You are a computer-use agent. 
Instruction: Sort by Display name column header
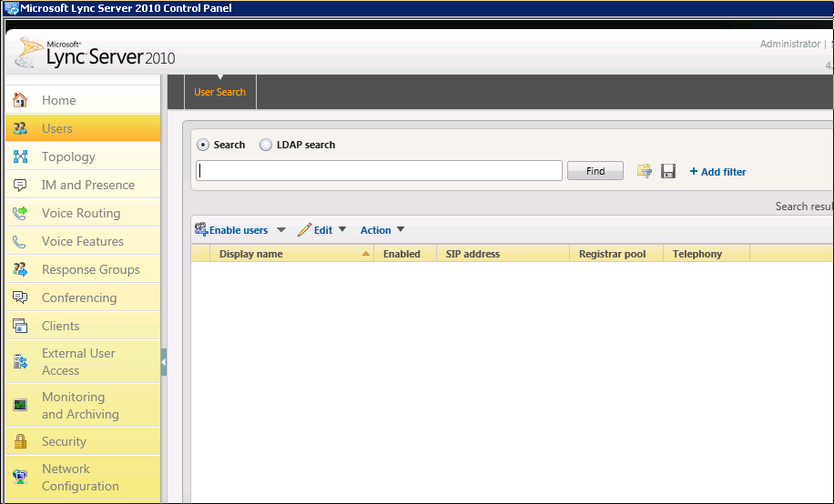click(x=292, y=254)
